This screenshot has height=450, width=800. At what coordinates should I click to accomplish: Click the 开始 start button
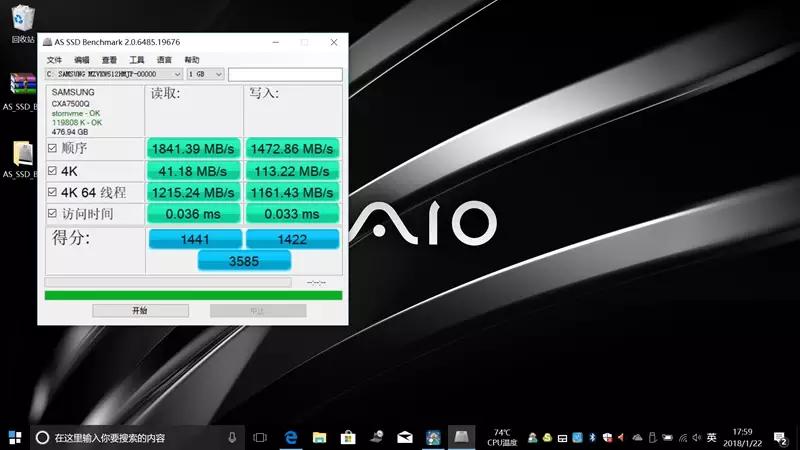click(140, 310)
